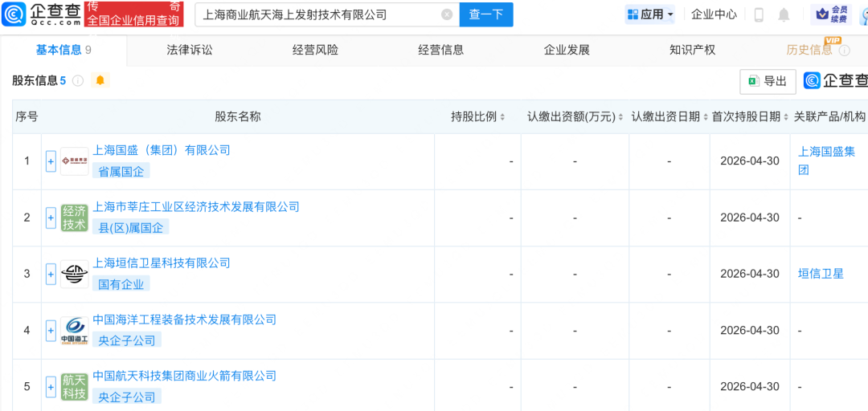Switch to the 企业发展 tab
The width and height of the screenshot is (868, 411).
(x=567, y=51)
